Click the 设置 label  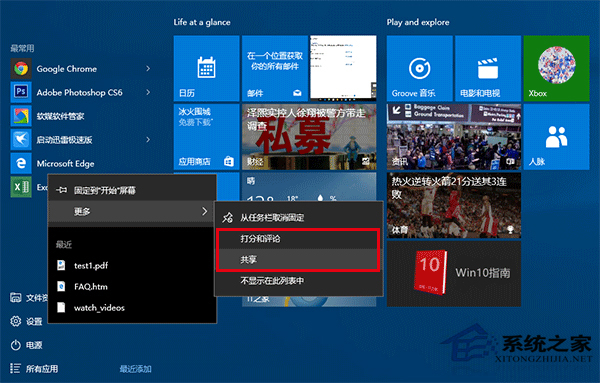pos(34,321)
